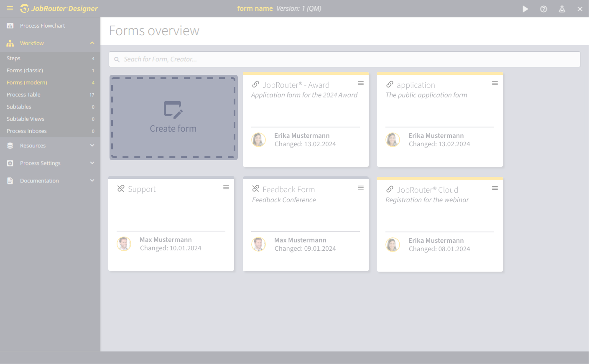Click the Forms overview heading

154,31
